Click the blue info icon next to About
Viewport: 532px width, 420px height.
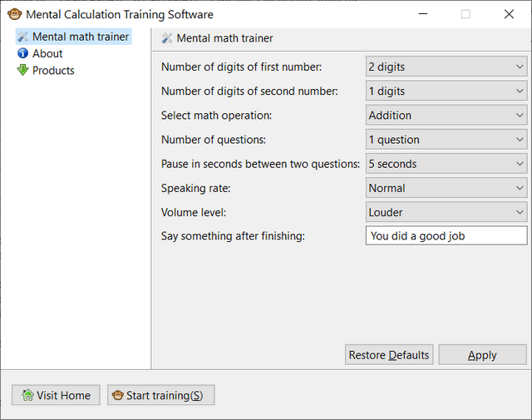tap(22, 53)
